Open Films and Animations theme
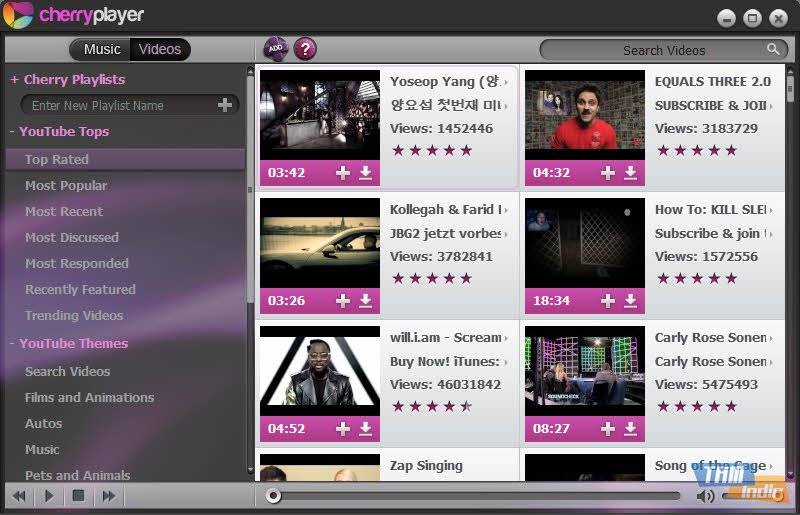The height and width of the screenshot is (515, 800). click(89, 397)
